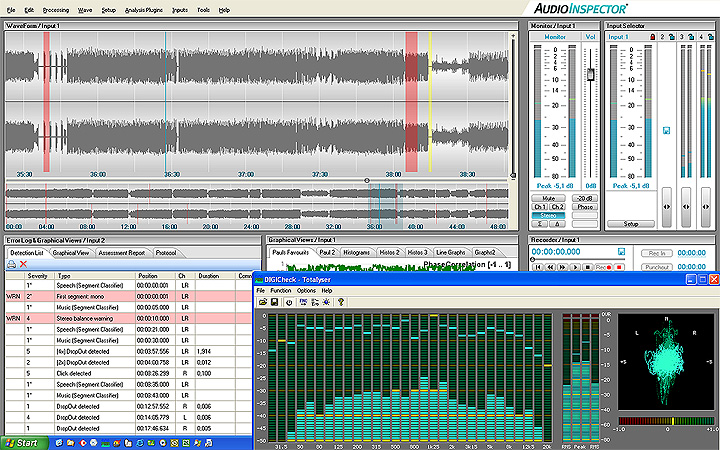Image resolution: width=720 pixels, height=450 pixels.
Task: Click the yellow marker in waveform
Action: click(x=430, y=102)
